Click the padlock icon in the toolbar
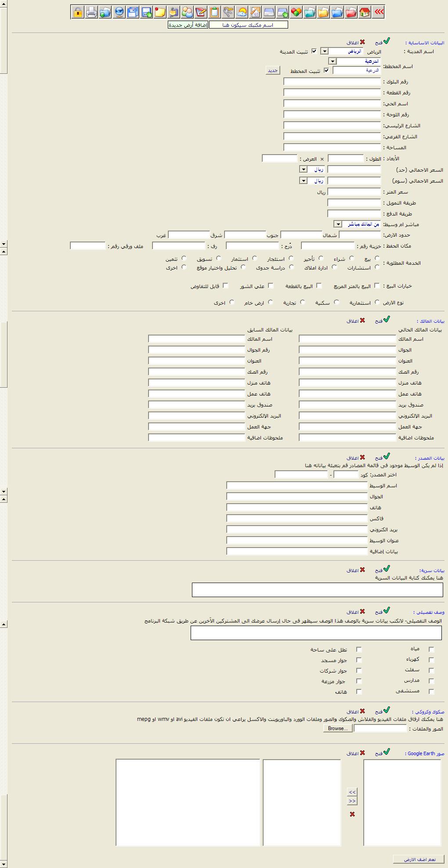 coord(78,12)
